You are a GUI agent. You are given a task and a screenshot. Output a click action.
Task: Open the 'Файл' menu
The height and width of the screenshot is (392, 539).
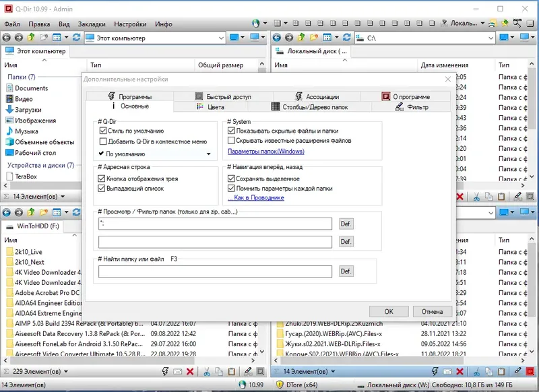point(12,24)
